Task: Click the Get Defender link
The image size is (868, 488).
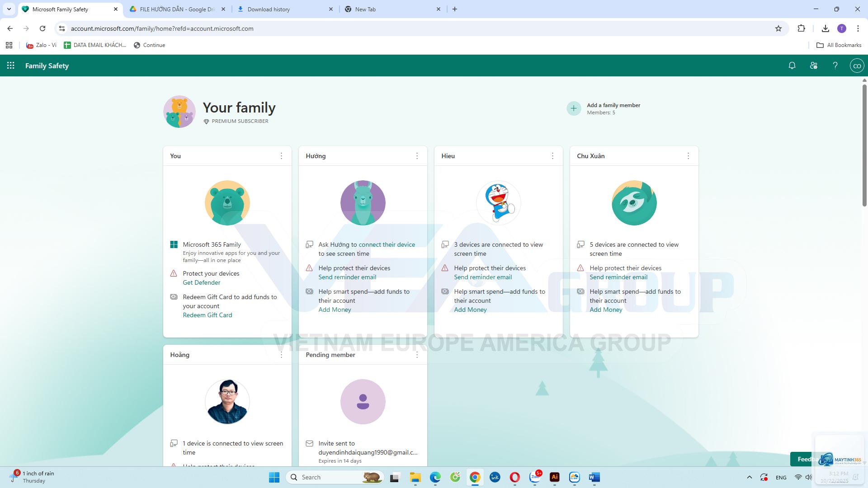Action: click(202, 282)
